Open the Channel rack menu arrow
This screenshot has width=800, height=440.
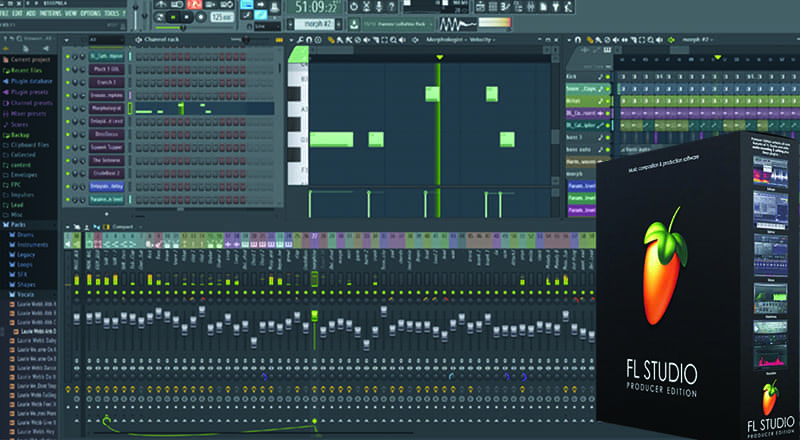(x=67, y=40)
